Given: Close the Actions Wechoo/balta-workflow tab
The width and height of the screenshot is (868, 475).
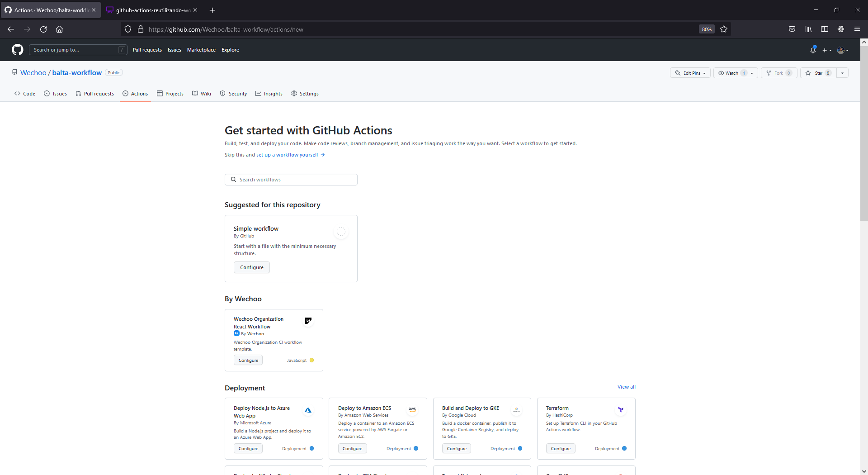Looking at the screenshot, I should [94, 10].
